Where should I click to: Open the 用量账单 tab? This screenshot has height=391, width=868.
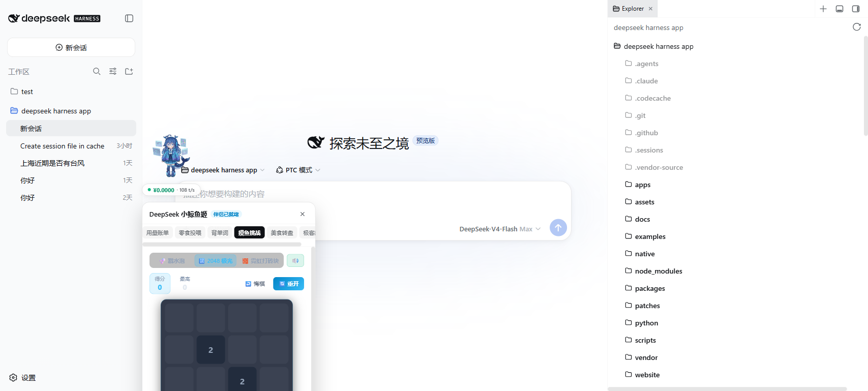(x=158, y=233)
